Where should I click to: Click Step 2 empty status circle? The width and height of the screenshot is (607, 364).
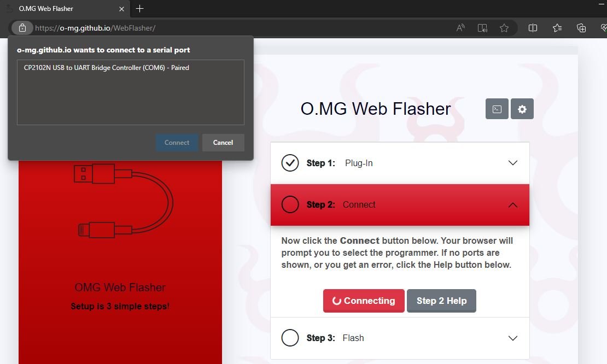pyautogui.click(x=290, y=204)
